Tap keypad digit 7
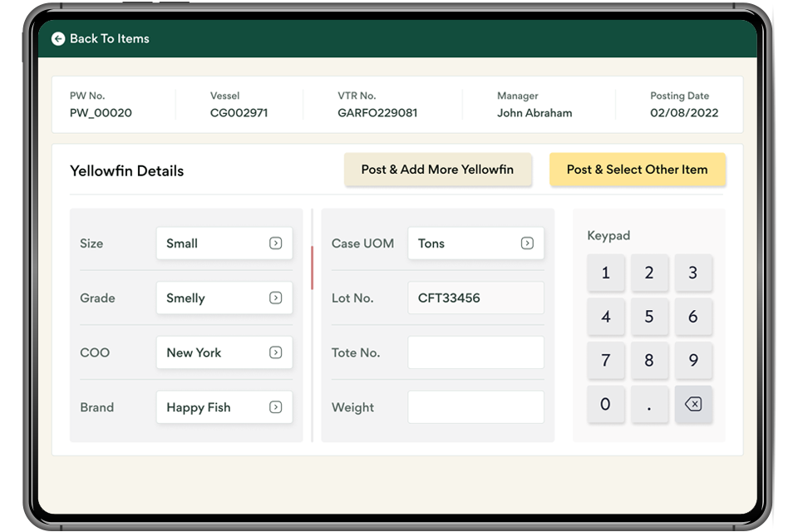This screenshot has width=798, height=532. tap(605, 361)
